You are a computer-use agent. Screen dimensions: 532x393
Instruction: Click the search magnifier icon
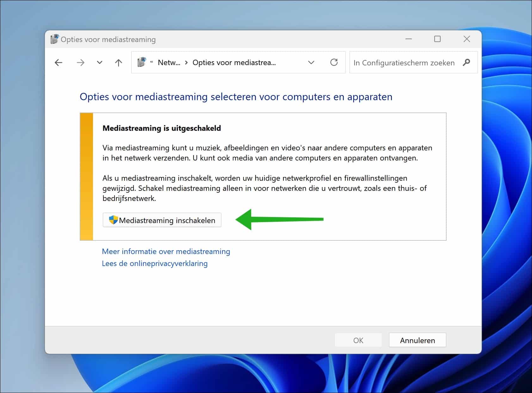[466, 63]
